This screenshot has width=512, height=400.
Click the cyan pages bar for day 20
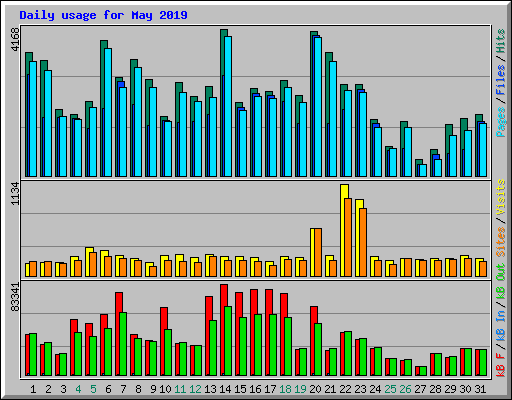[x=318, y=107]
